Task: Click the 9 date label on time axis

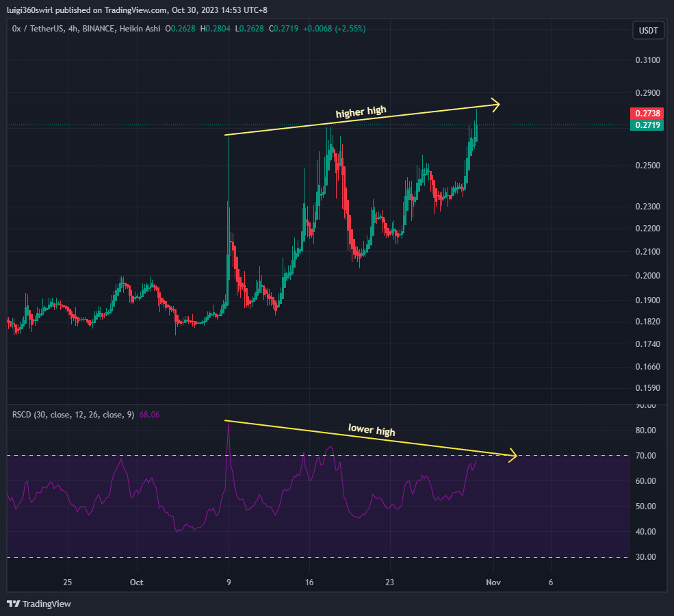Action: (x=229, y=582)
